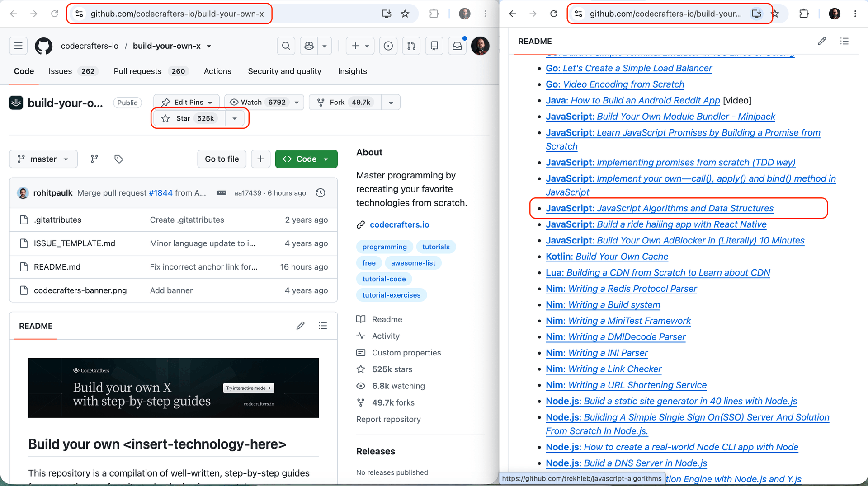The image size is (868, 486).
Task: Edit the README with the pencil icon in left window
Action: click(x=301, y=326)
